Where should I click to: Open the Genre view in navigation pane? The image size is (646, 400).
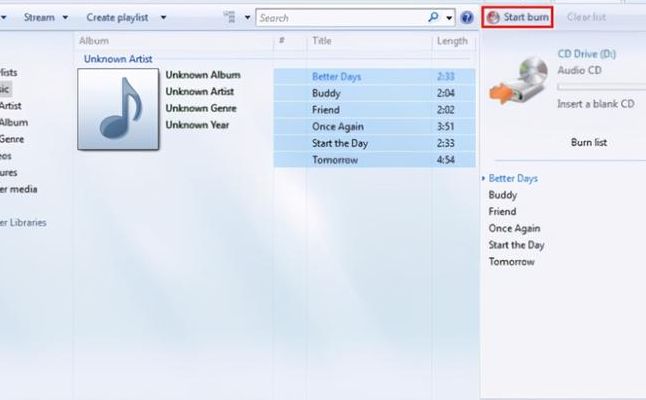12,139
